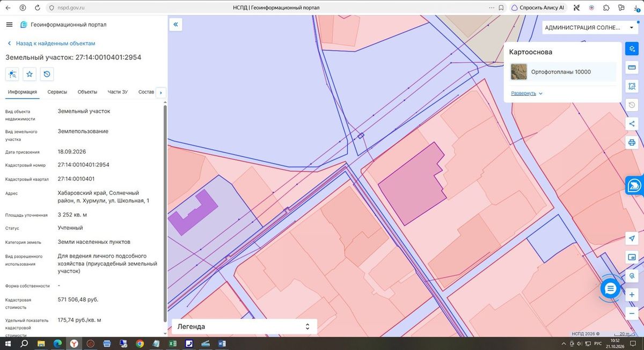Open browser three-dots page menu

491,8
